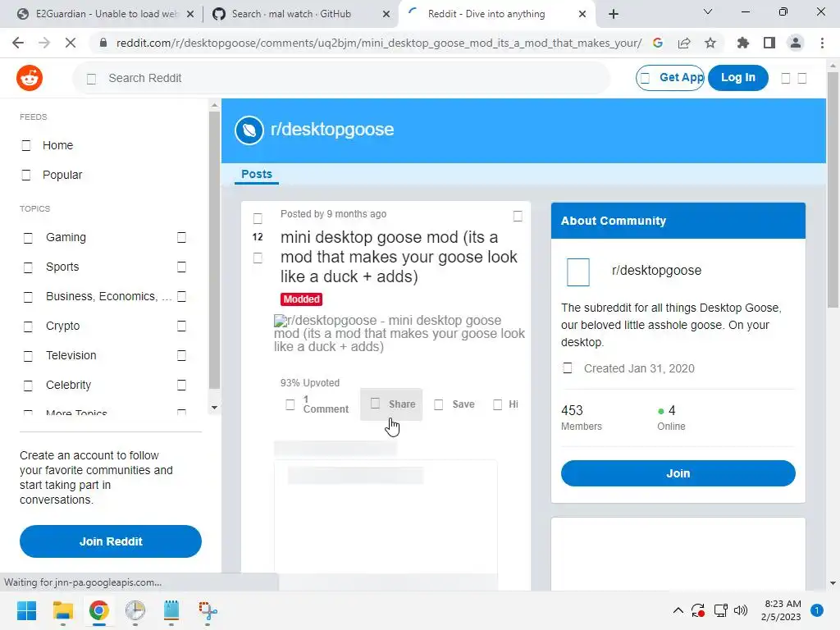Click the '93% Upvoted' text
The image size is (840, 630).
click(309, 383)
